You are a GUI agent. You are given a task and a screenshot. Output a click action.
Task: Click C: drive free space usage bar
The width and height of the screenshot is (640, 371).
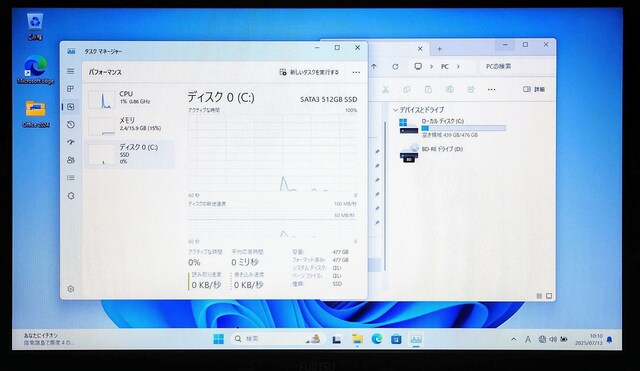click(464, 128)
